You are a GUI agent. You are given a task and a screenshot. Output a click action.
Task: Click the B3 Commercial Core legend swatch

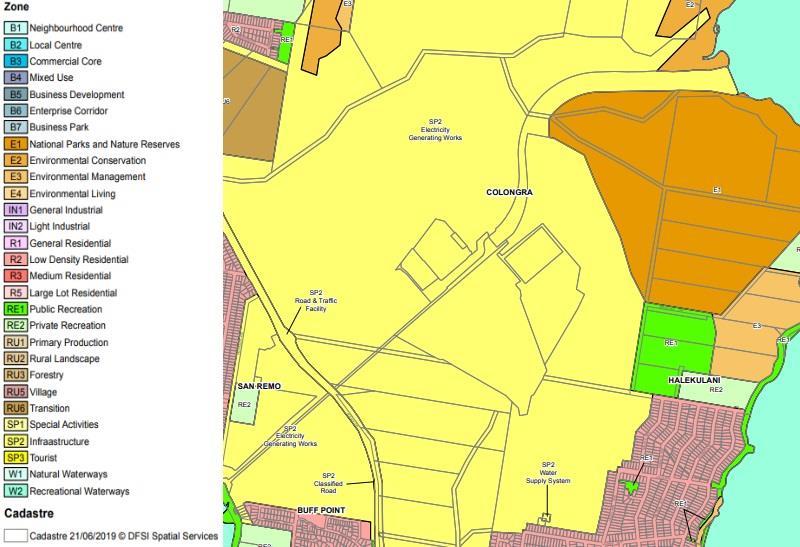[x=15, y=61]
